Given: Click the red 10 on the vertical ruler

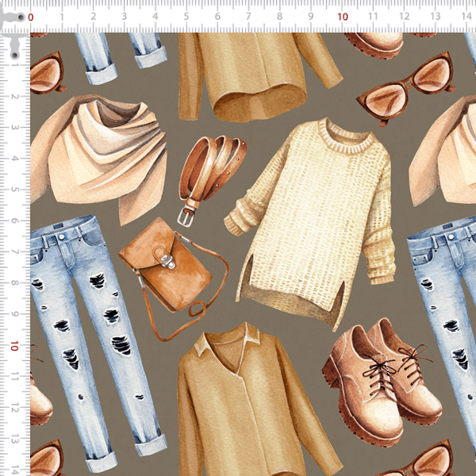Looking at the screenshot, I should click(14, 346).
